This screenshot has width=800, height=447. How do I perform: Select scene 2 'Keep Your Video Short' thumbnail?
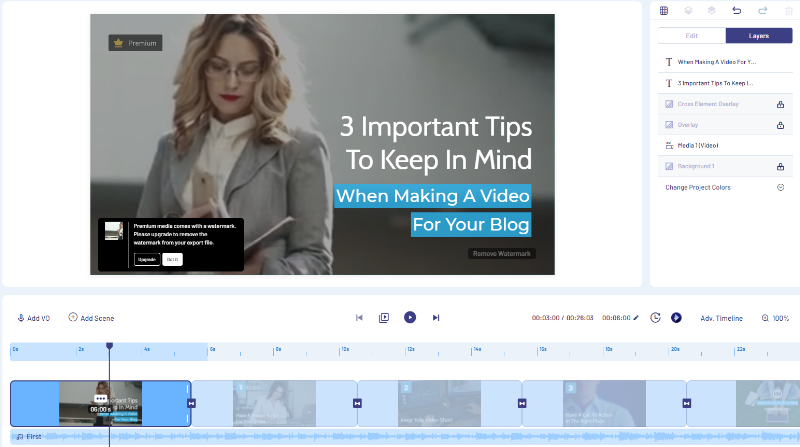tap(439, 404)
